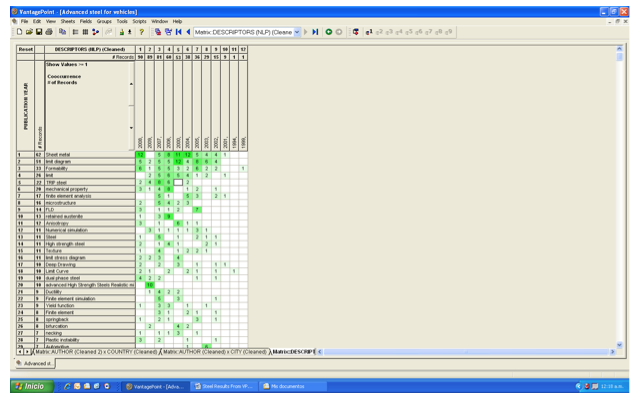Image resolution: width=634 pixels, height=399 pixels.
Task: Click the yellow question mark Help icon
Action: tap(142, 32)
